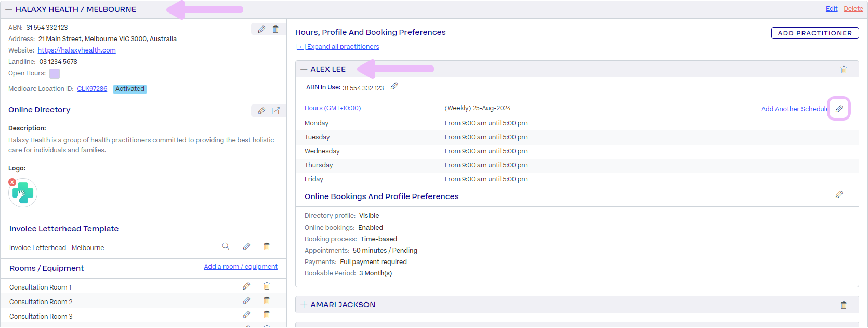The width and height of the screenshot is (868, 328).
Task: Click the 'Invoice Letterhead - Melbourne' name
Action: (57, 248)
